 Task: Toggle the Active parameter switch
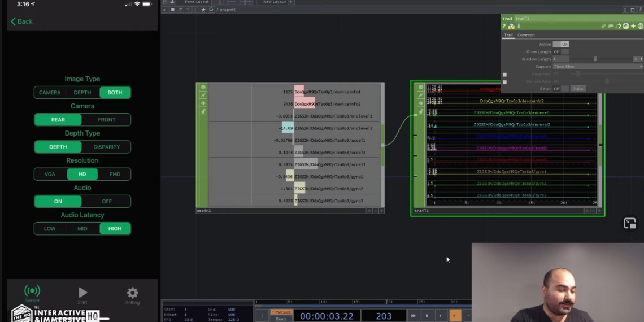coord(561,44)
